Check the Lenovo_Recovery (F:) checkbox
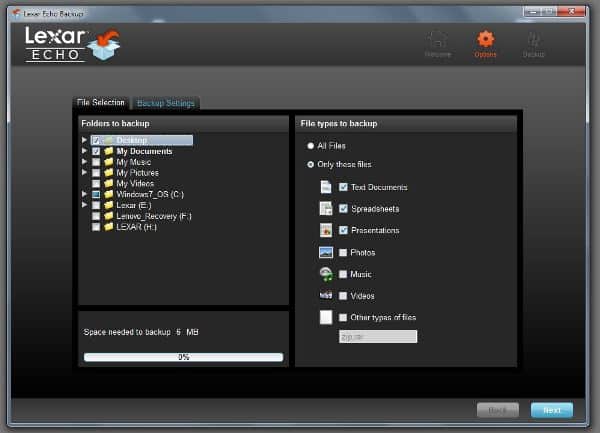The image size is (600, 433). [96, 216]
